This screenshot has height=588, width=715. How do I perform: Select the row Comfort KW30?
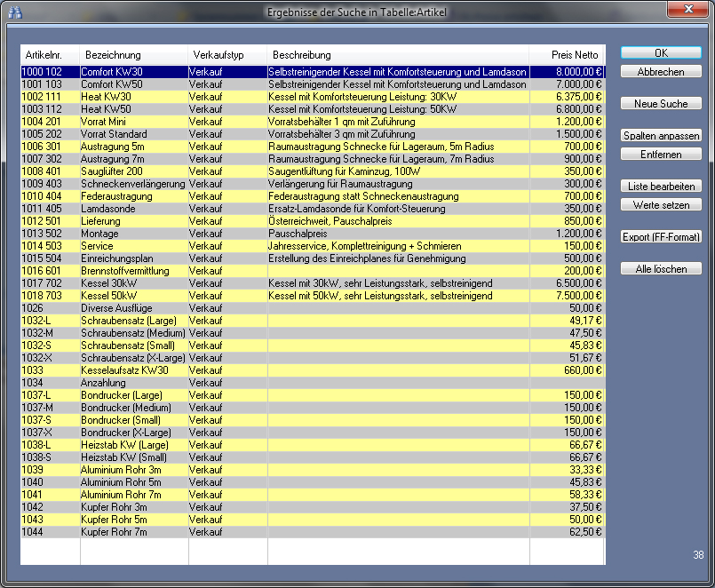click(x=313, y=72)
